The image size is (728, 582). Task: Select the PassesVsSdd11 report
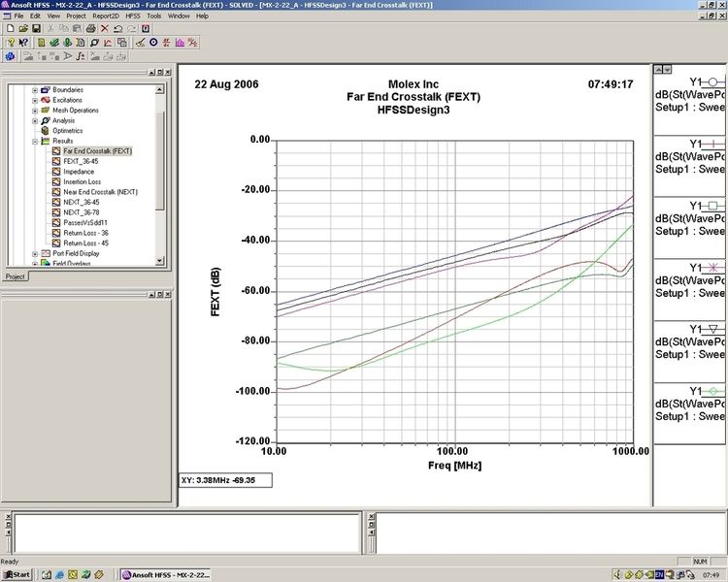85,223
